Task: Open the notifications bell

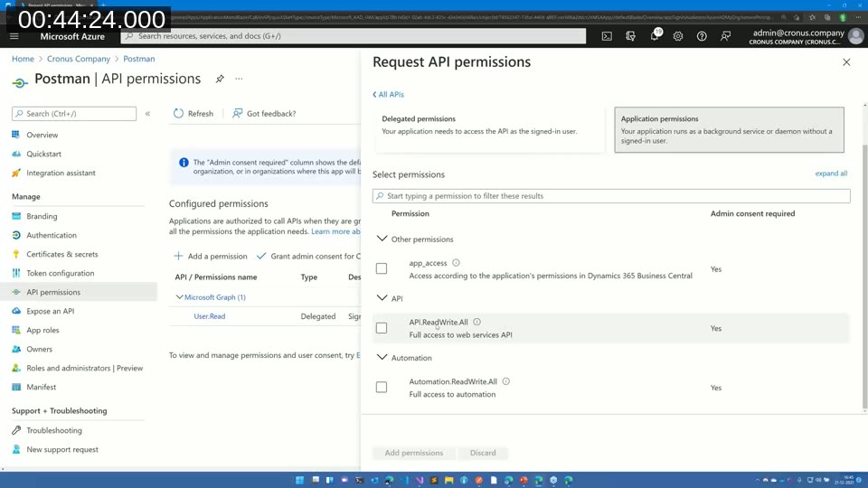Action: [x=655, y=36]
